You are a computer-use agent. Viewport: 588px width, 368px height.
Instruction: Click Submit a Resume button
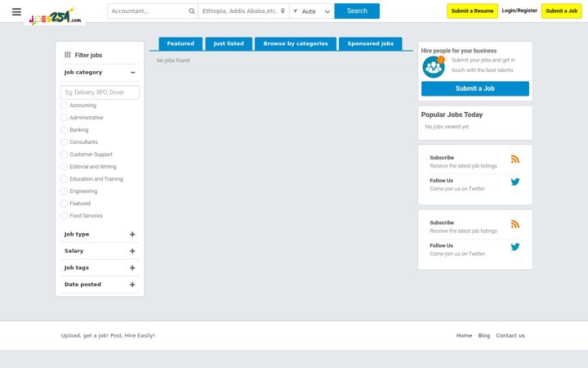[x=473, y=11]
